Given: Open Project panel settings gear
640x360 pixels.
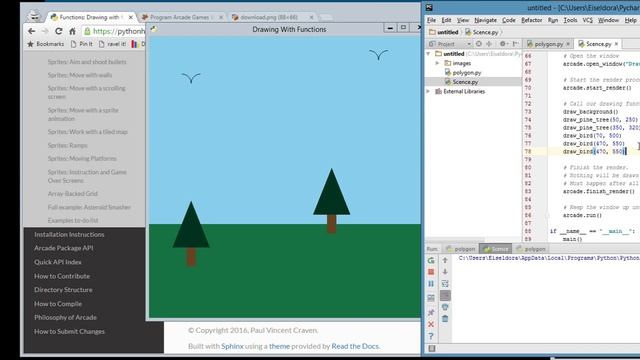Looking at the screenshot, I should [503, 44].
